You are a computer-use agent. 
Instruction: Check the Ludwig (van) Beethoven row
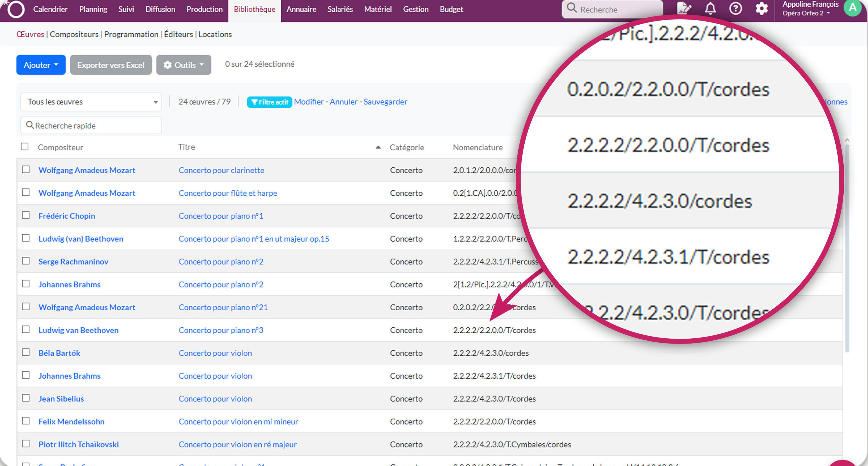coord(26,238)
